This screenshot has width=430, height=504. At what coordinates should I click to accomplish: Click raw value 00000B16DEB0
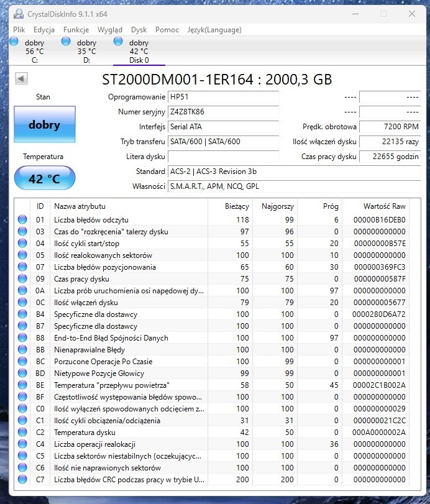(379, 220)
